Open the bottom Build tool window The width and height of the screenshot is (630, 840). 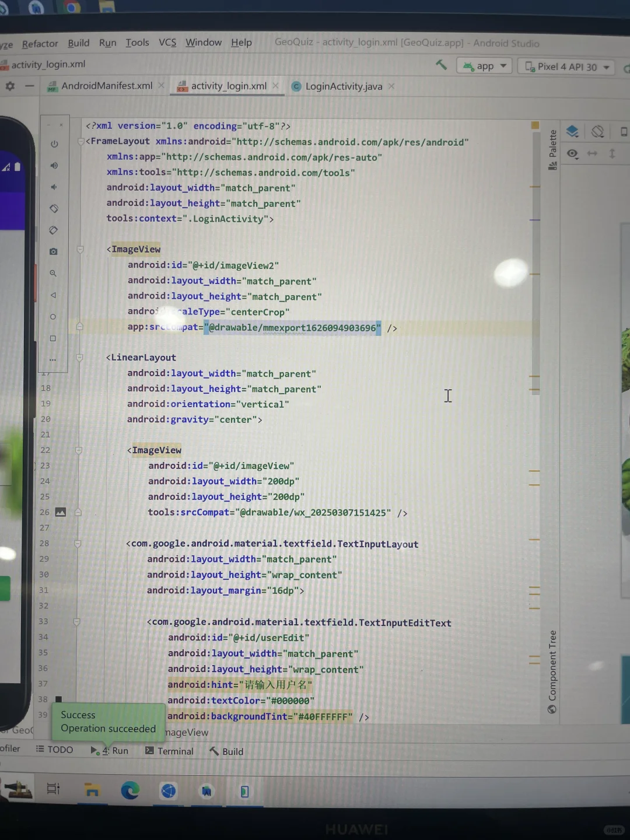pyautogui.click(x=226, y=751)
